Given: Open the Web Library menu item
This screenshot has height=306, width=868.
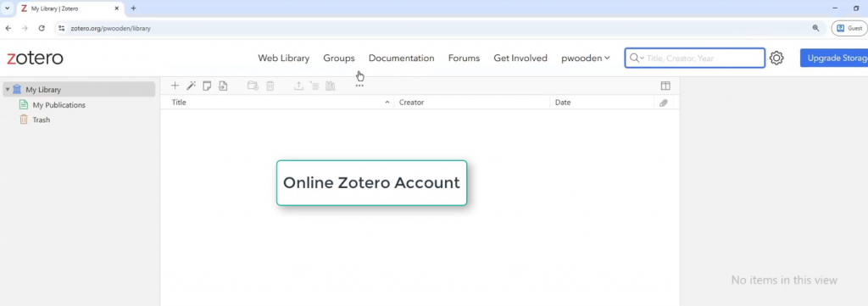Looking at the screenshot, I should click(283, 58).
